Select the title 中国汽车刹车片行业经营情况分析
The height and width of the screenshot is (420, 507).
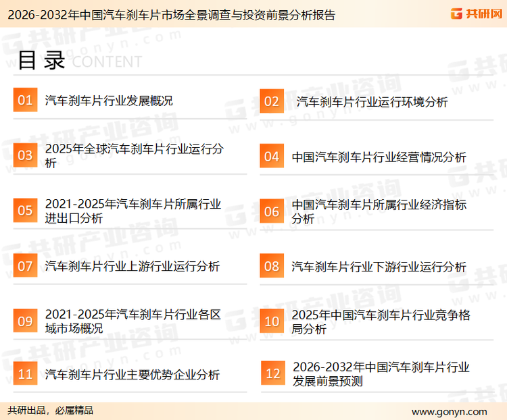(x=379, y=157)
